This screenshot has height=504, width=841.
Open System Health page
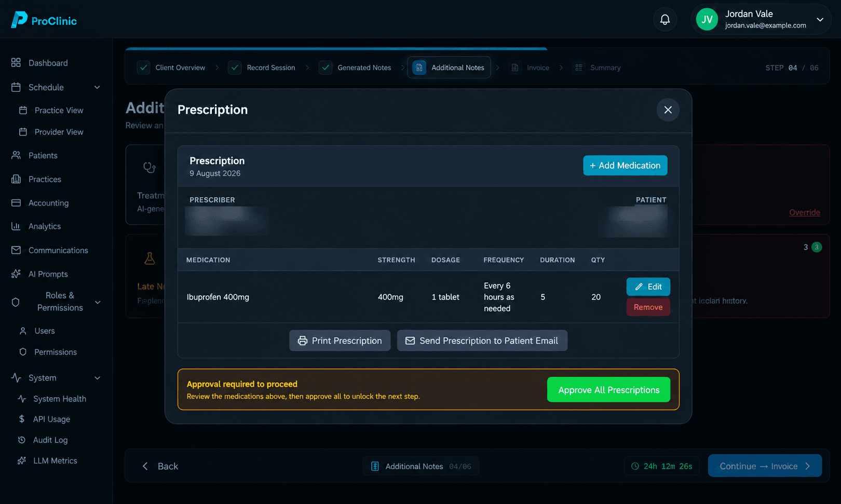pyautogui.click(x=59, y=399)
